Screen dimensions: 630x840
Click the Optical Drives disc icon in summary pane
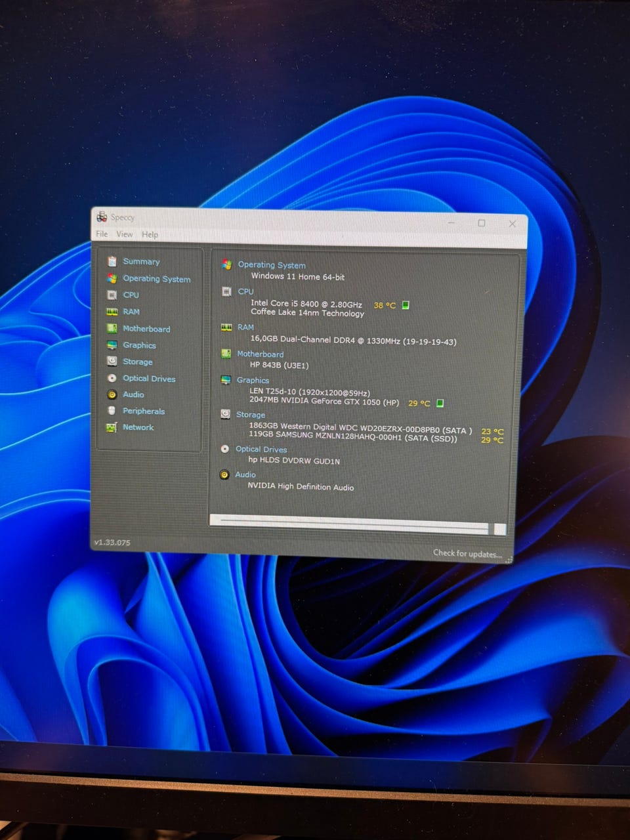(224, 449)
